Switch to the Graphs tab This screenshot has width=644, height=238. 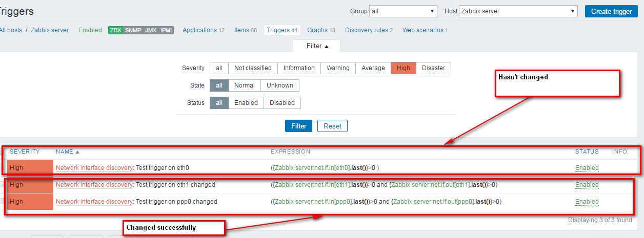[321, 30]
